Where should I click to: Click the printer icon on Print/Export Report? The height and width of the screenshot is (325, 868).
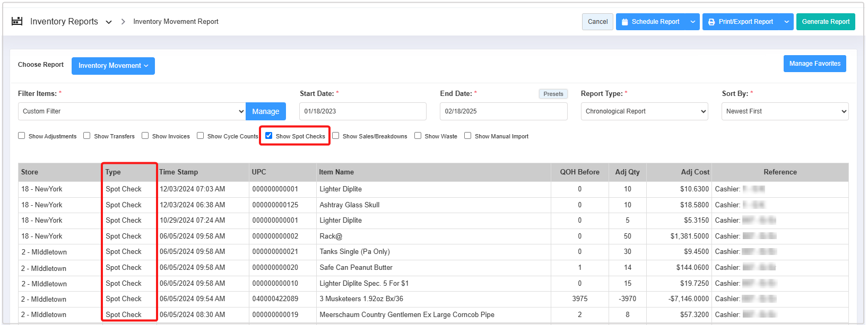[711, 22]
